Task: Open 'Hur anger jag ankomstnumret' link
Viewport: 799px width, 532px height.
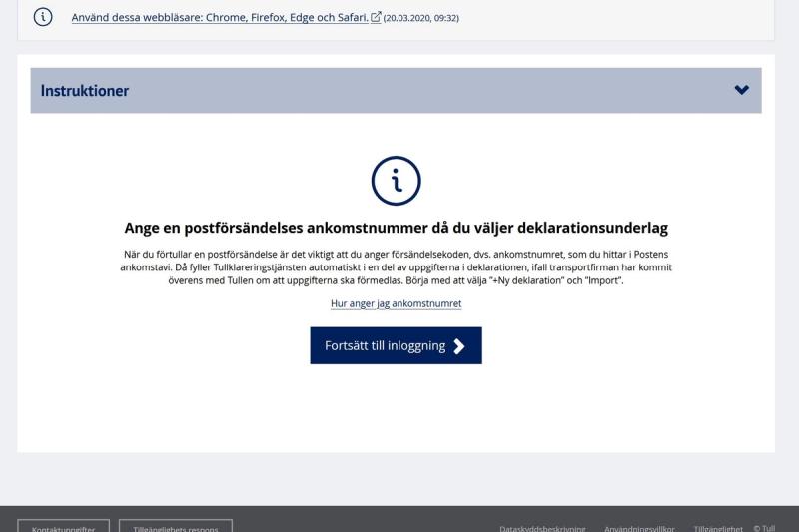Action: point(396,303)
